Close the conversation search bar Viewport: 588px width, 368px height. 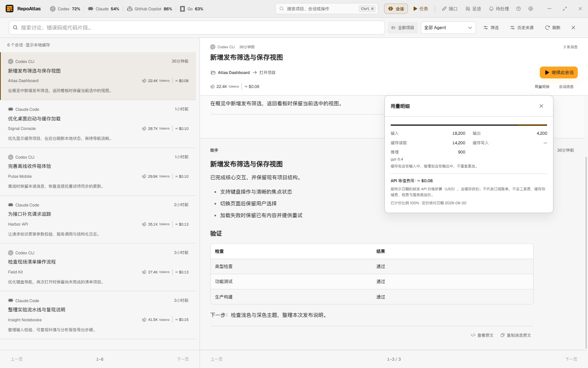(573, 28)
